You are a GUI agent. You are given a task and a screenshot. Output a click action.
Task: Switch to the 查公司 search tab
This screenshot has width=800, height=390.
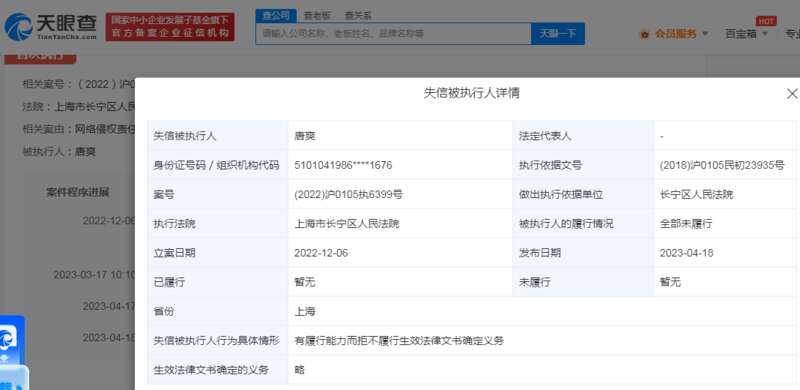click(x=276, y=16)
